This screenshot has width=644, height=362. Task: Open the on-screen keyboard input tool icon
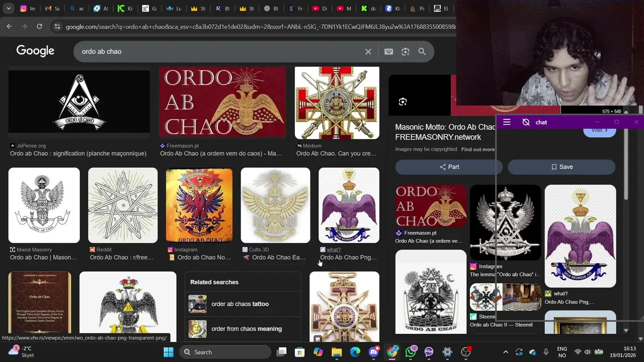coord(388,51)
